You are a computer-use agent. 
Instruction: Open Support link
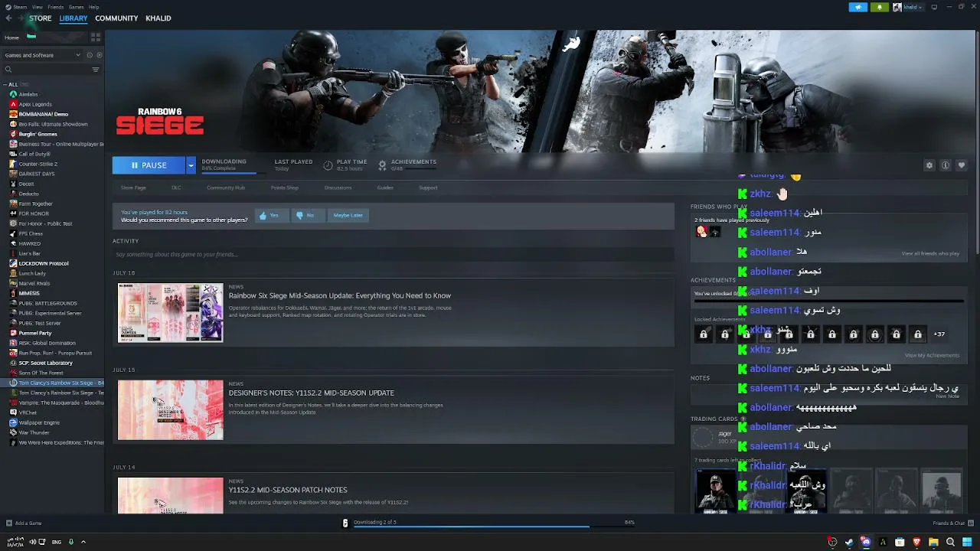click(428, 187)
